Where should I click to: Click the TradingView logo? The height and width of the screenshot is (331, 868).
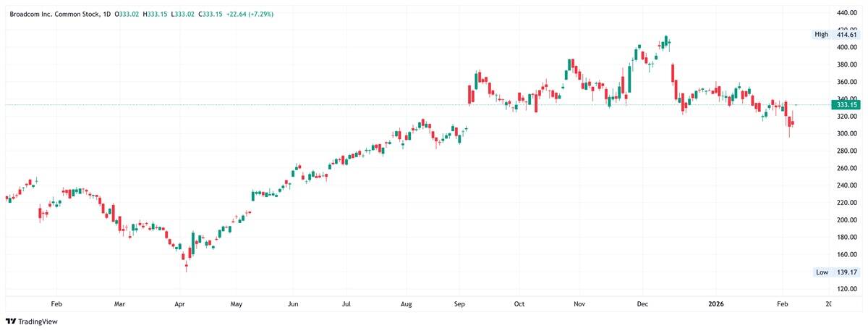[x=31, y=321]
